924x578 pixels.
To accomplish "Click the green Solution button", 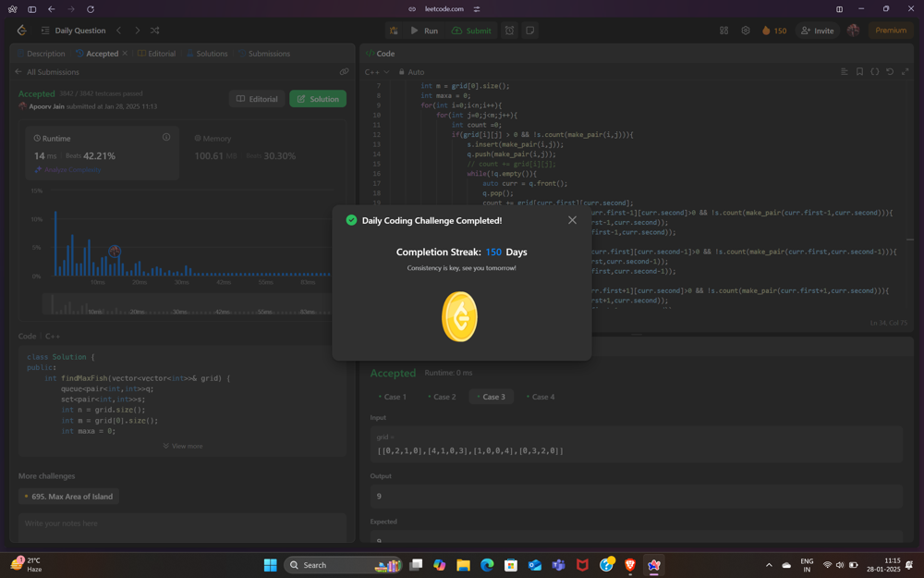I will coord(318,99).
